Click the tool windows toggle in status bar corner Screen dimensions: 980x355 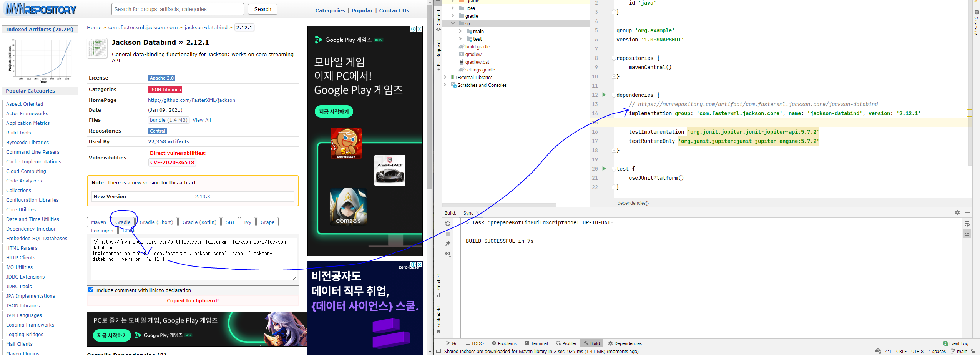(439, 351)
